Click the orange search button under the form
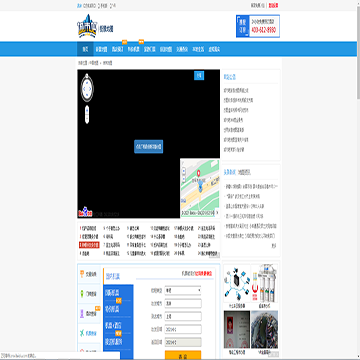 pyautogui.click(x=183, y=355)
